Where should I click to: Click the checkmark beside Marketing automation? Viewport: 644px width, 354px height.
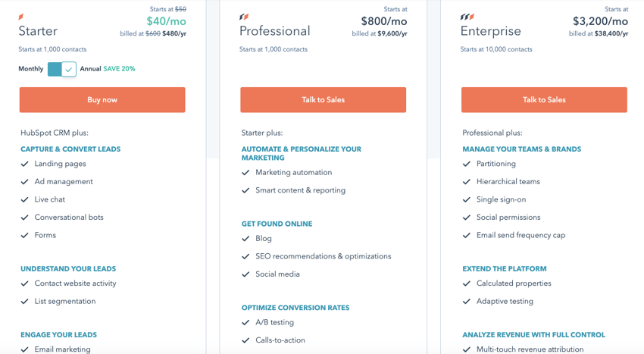coord(245,173)
